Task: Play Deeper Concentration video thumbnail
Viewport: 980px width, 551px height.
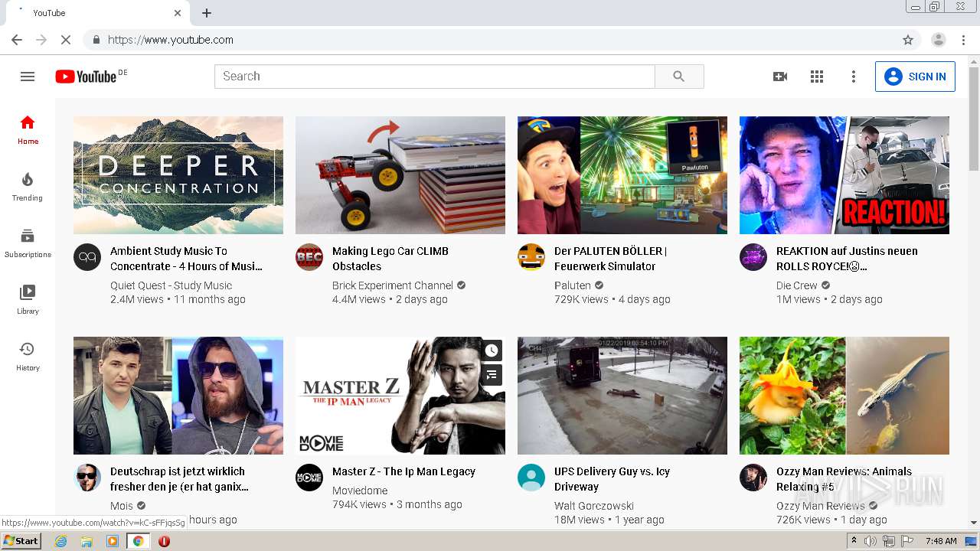Action: 178,175
